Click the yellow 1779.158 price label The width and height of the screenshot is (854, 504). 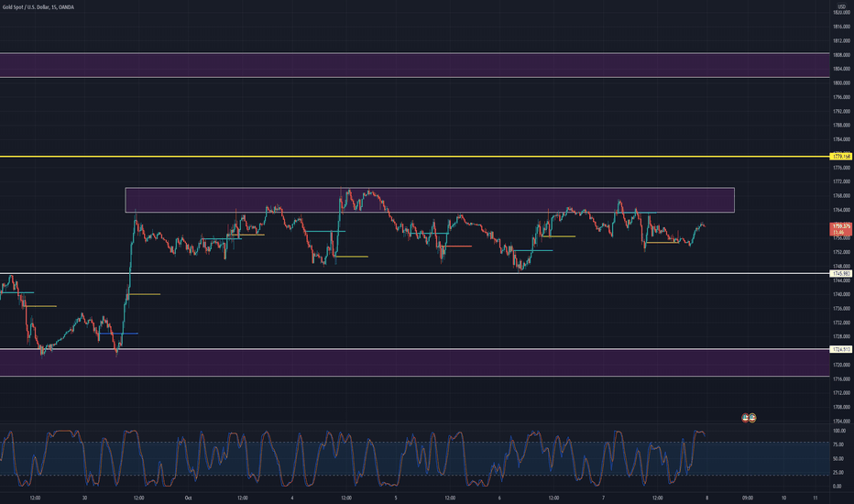pos(841,157)
